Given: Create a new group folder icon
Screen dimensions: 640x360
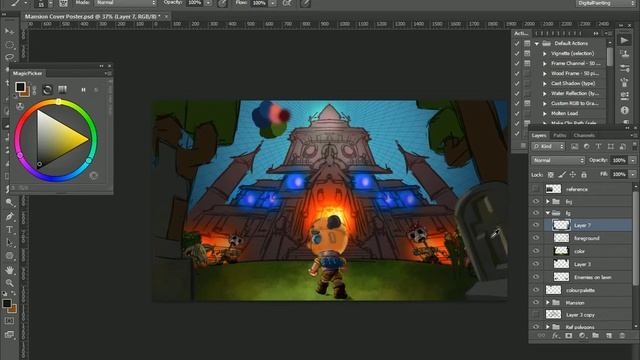Looking at the screenshot, I should [596, 336].
